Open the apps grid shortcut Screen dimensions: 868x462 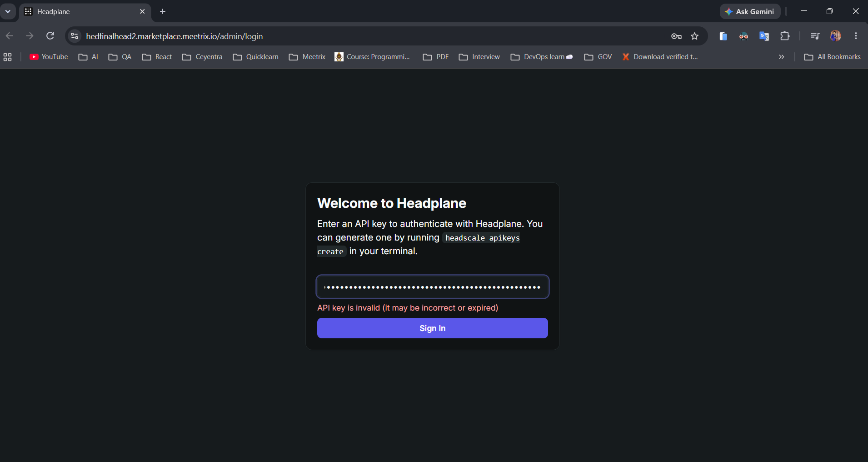8,57
